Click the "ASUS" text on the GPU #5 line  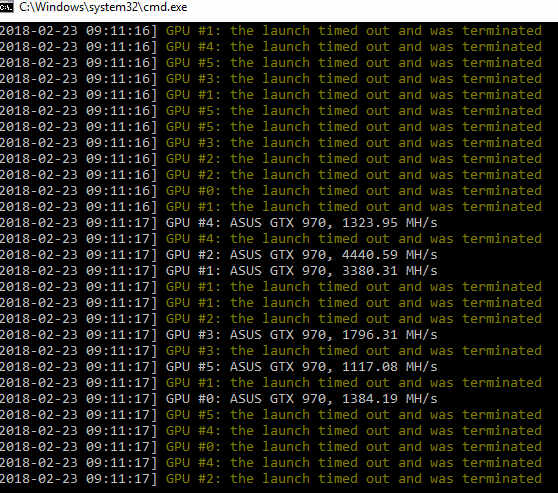click(246, 367)
